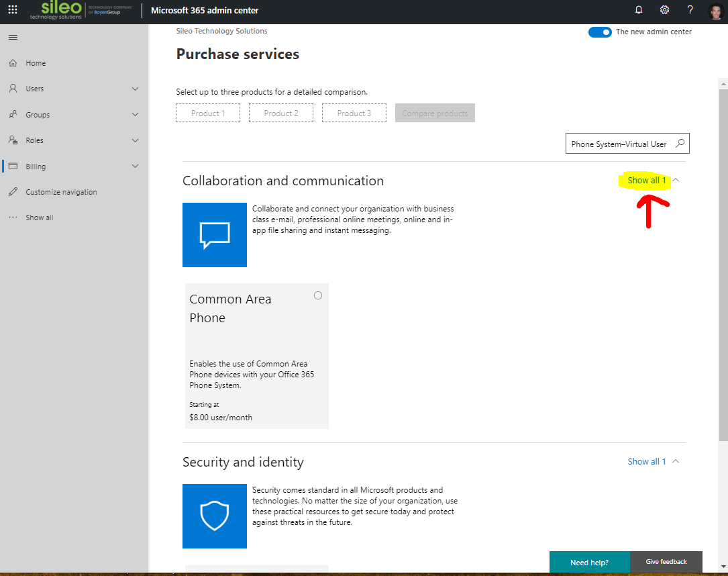Expand the Groups menu chevron
The image size is (728, 576).
(135, 114)
